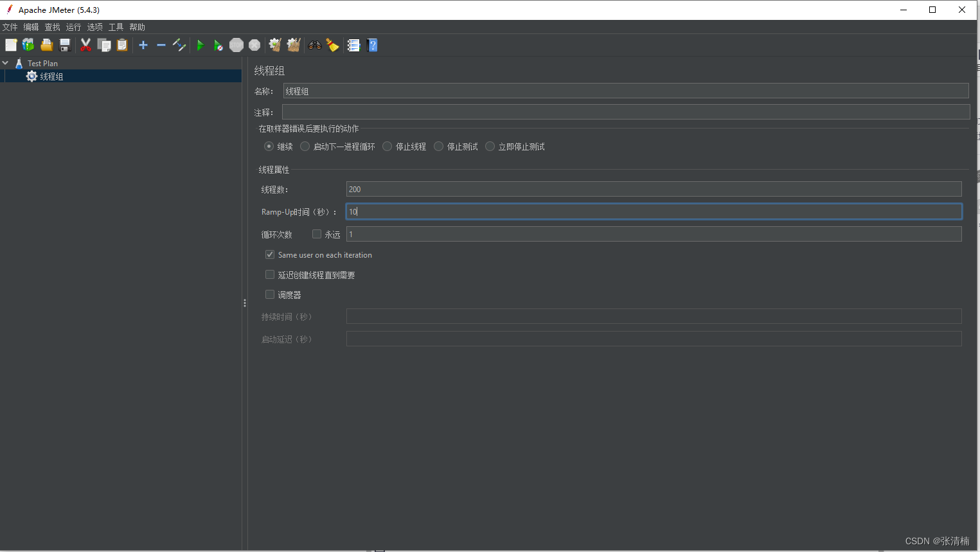Viewport: 980px width, 552px height.
Task: Minimize the Apache JMeter window
Action: (x=904, y=10)
